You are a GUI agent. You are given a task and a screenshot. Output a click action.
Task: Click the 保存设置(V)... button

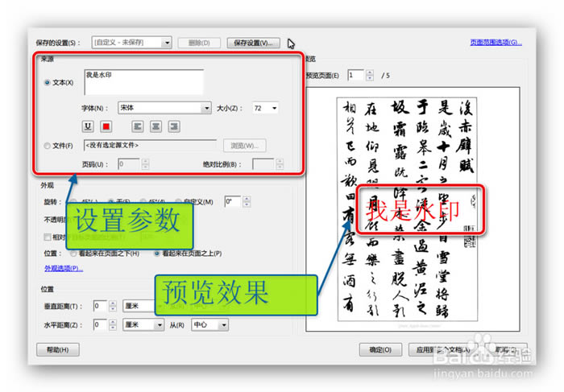[x=254, y=43]
